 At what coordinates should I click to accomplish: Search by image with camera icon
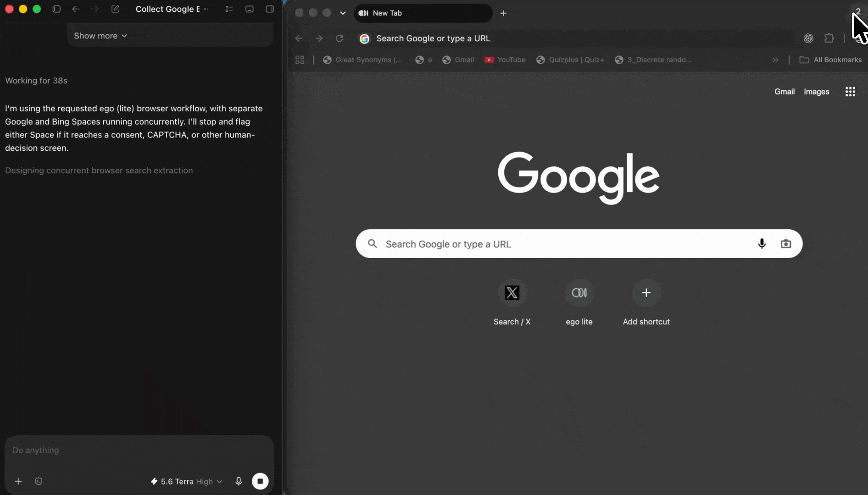[x=786, y=244]
